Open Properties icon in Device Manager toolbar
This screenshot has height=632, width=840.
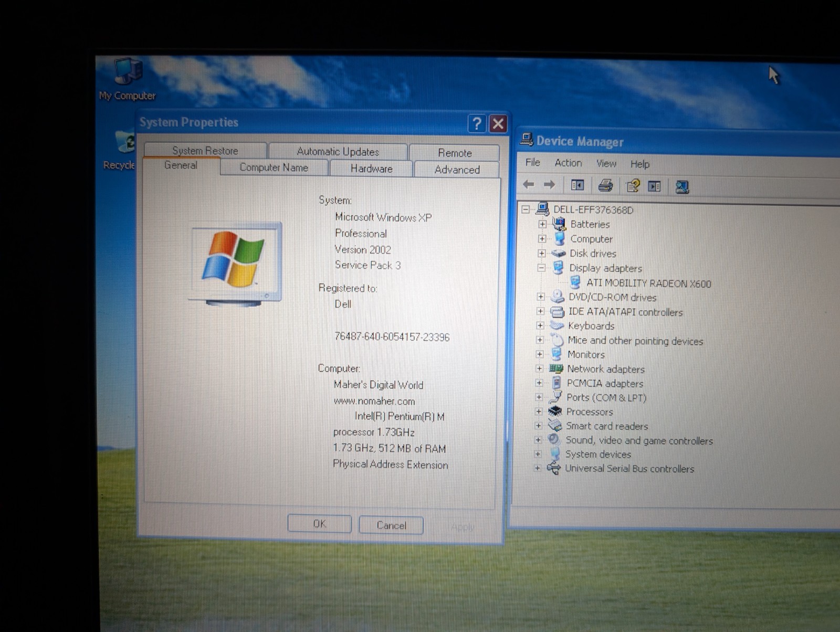pyautogui.click(x=633, y=186)
